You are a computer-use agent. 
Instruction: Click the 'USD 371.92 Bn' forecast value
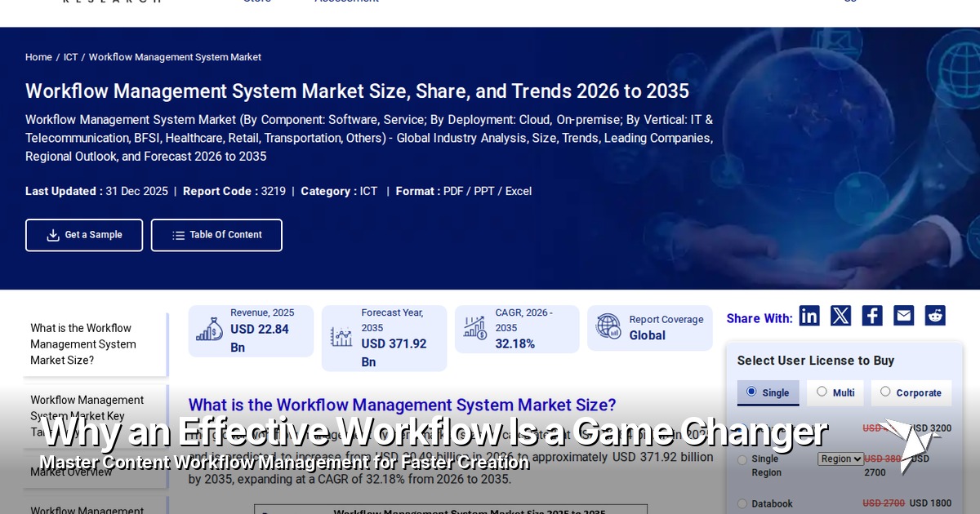[x=394, y=353]
